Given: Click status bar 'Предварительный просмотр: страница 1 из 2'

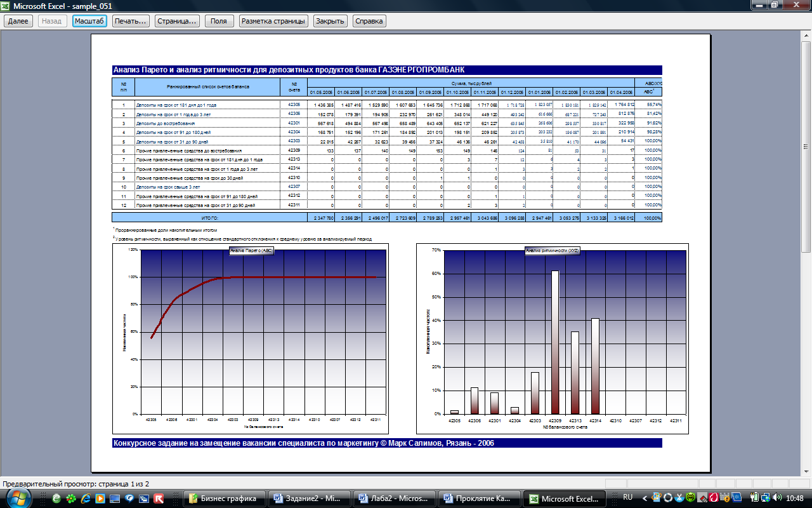Looking at the screenshot, I should [x=76, y=484].
